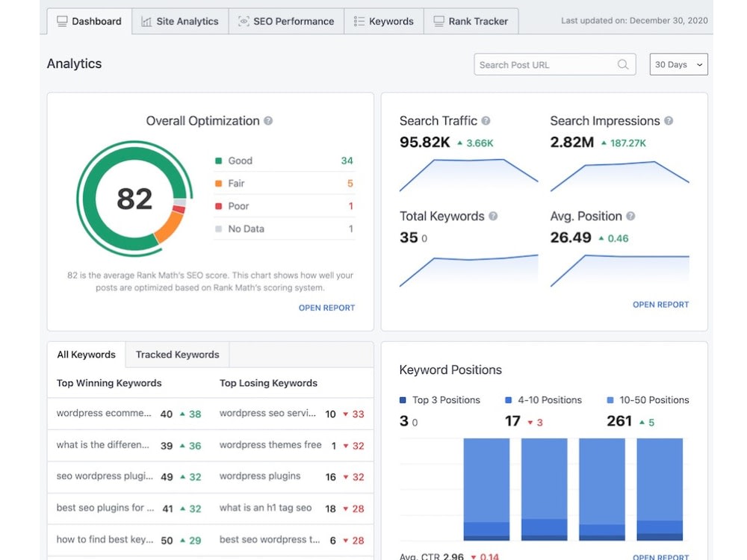Screen dimensions: 747x560
Task: Click the Fair count value 5
Action: pos(350,184)
